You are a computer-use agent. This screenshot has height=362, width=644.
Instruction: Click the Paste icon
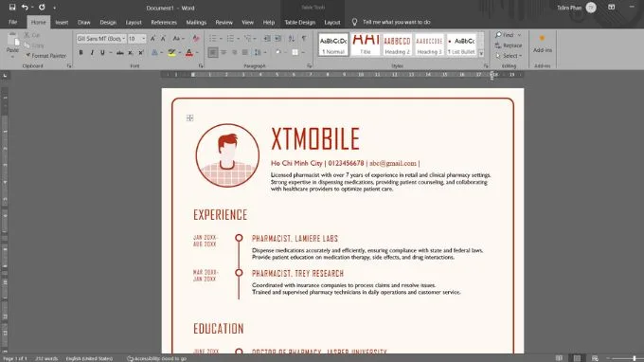click(x=12, y=39)
